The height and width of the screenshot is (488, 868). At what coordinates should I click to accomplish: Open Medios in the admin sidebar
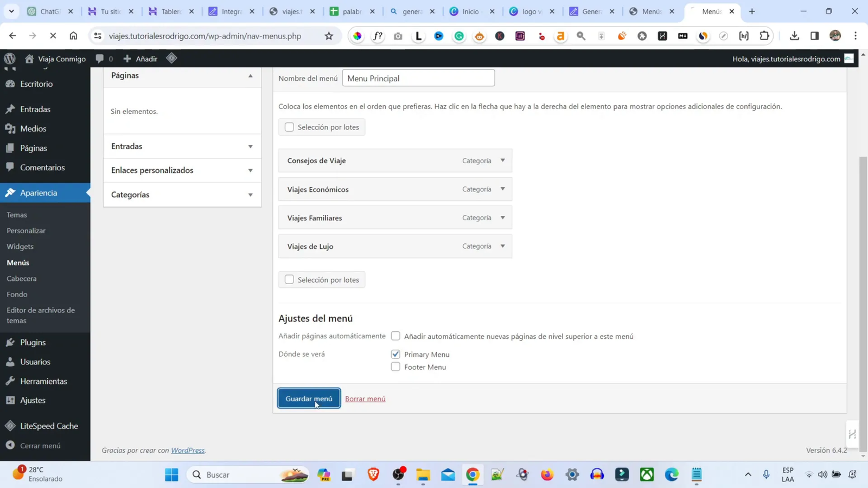click(x=33, y=129)
